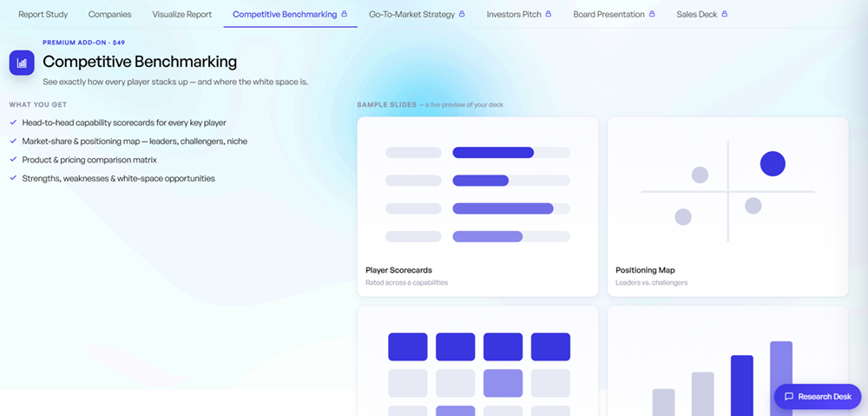Click the lock icon beside Competitive Benchmarking
This screenshot has height=416, width=868.
pyautogui.click(x=345, y=14)
